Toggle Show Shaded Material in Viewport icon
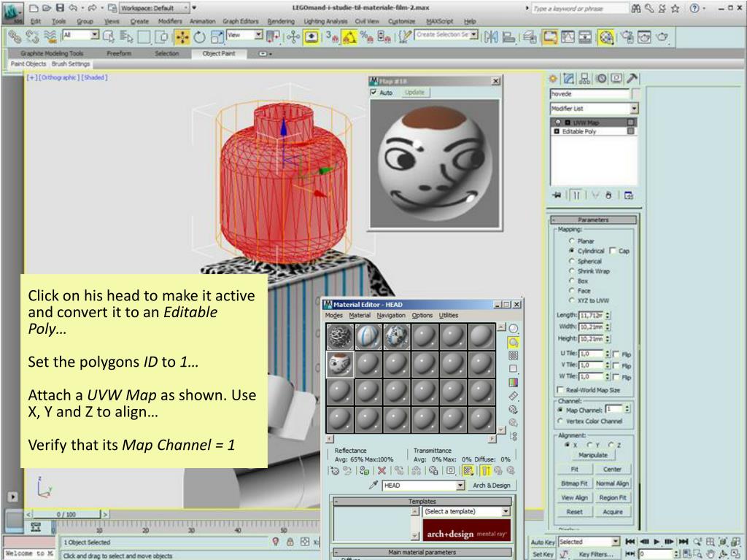 click(x=468, y=471)
